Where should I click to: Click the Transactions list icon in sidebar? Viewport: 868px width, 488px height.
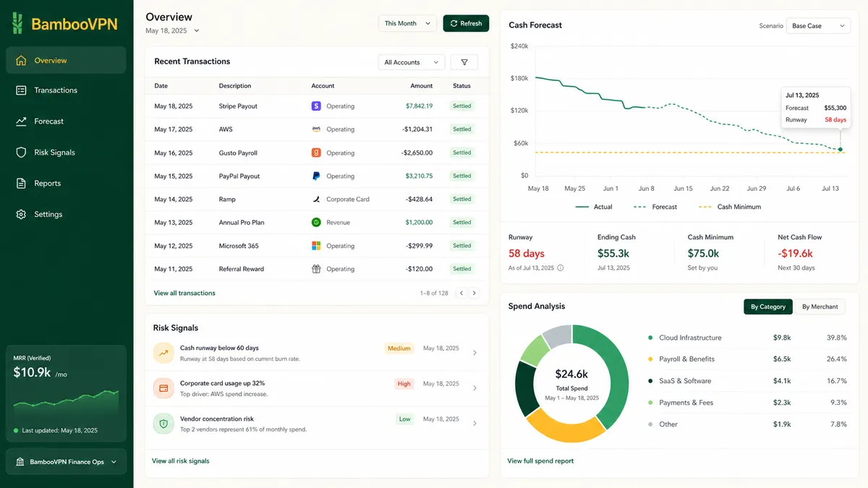pos(21,90)
